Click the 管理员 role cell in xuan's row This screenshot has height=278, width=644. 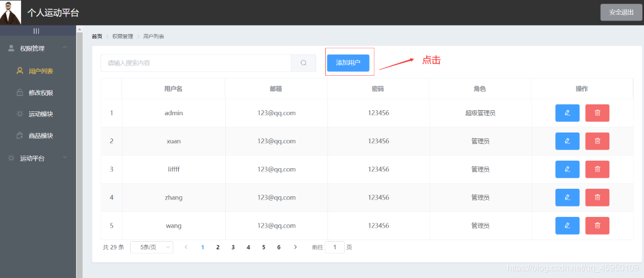[480, 141]
